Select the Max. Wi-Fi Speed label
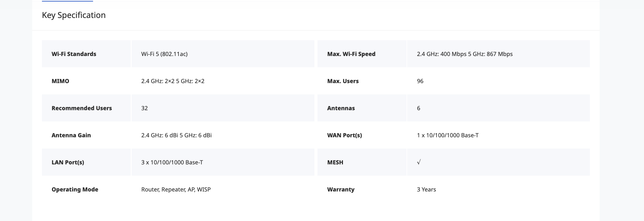This screenshot has height=221, width=644. coord(351,54)
